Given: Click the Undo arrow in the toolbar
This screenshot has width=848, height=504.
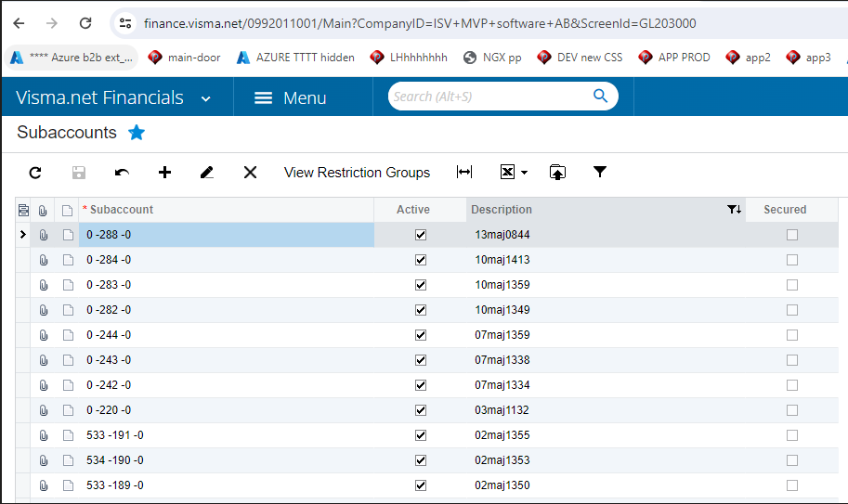Looking at the screenshot, I should 122,173.
